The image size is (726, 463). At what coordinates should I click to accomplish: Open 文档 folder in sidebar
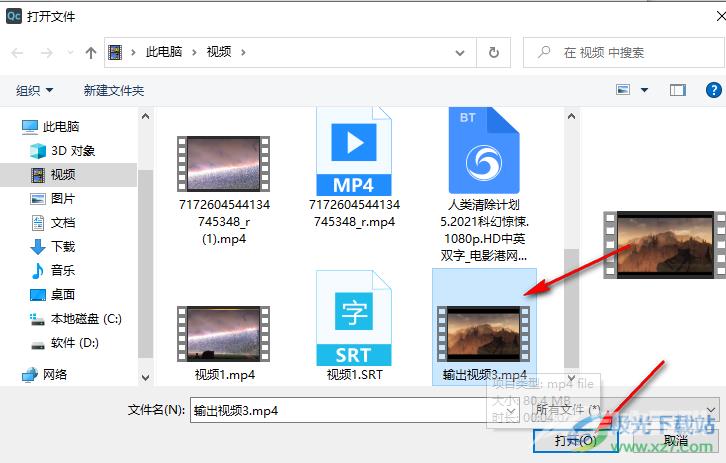(x=52, y=223)
